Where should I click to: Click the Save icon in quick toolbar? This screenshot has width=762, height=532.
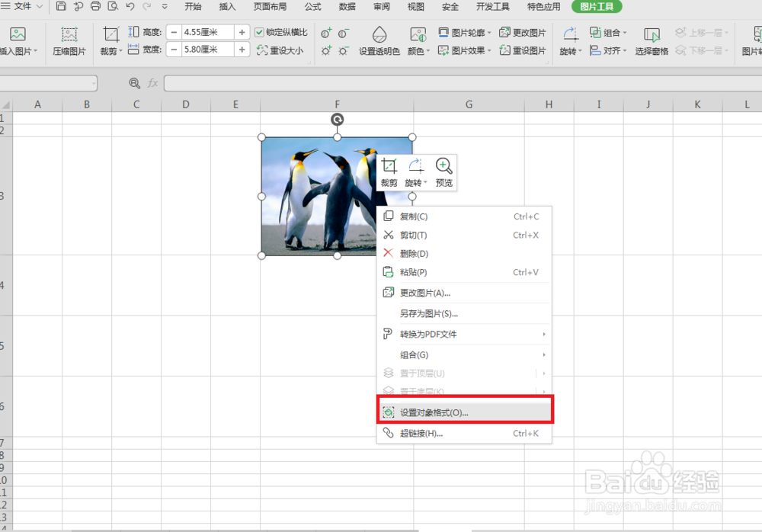point(61,6)
